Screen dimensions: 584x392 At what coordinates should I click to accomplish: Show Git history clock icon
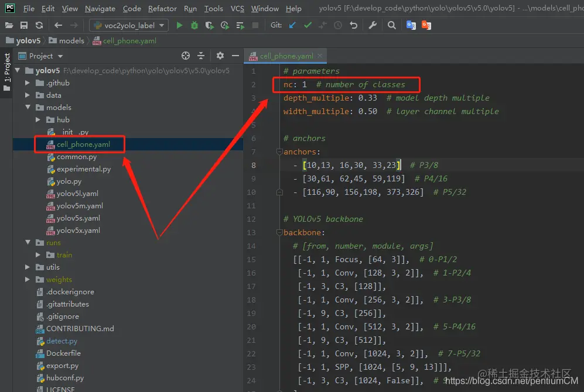338,25
